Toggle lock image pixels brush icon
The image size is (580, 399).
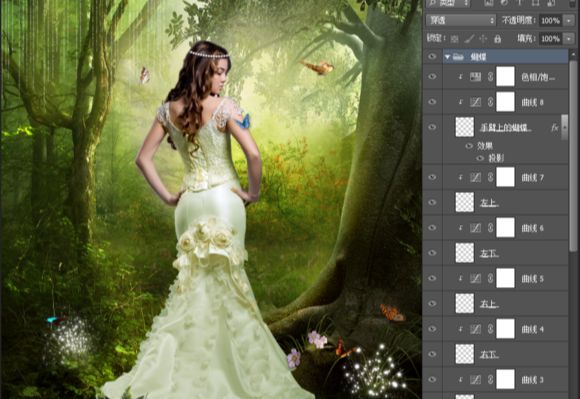pos(469,39)
